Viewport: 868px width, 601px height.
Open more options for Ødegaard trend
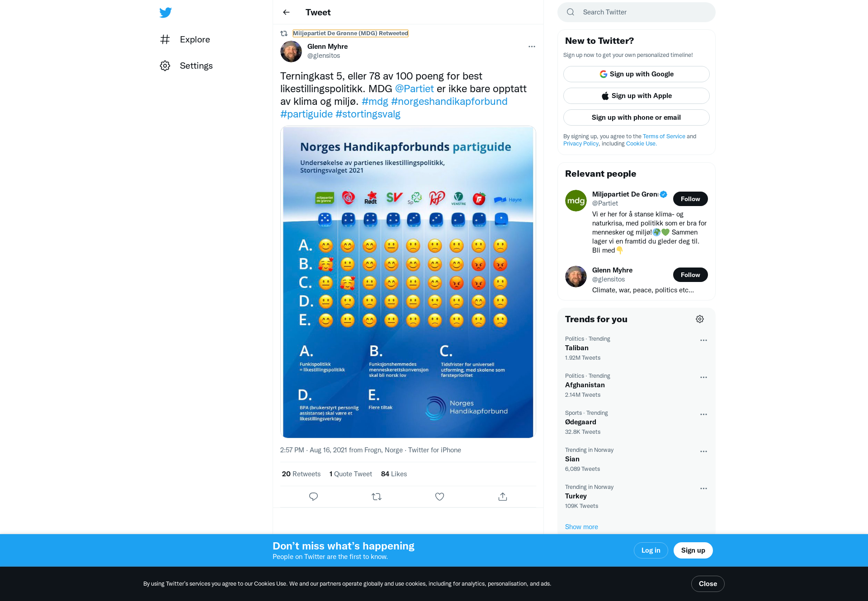(x=703, y=414)
